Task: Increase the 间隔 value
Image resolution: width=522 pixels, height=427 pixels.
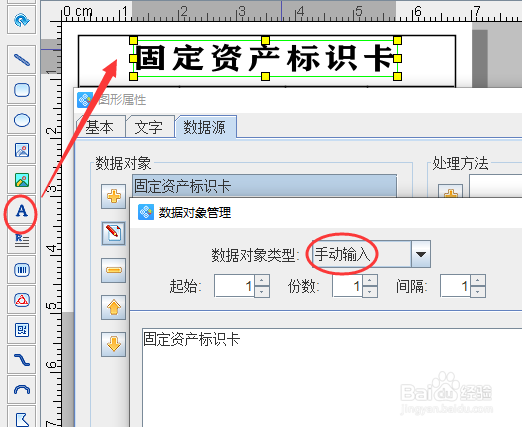Action: click(478, 280)
